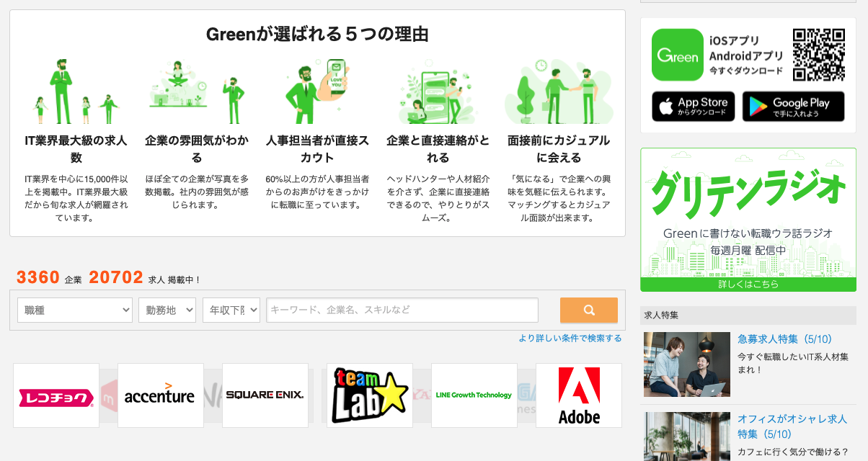Open より詳しい条件で検索する link
The height and width of the screenshot is (461, 868).
[570, 338]
